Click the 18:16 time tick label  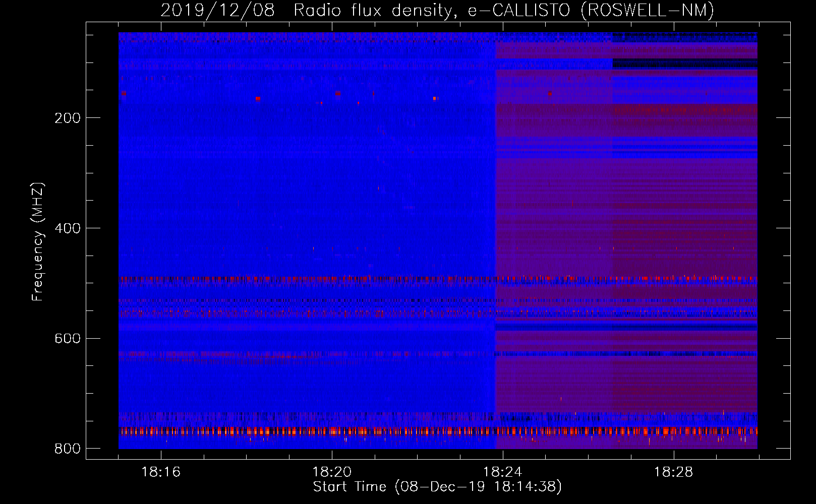(161, 472)
